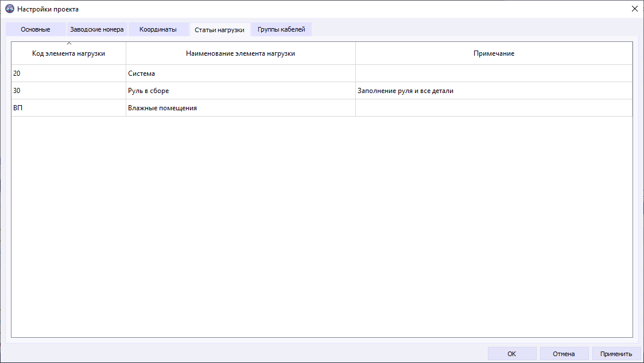Switch to the Координаты tab
644x363 pixels.
pyautogui.click(x=158, y=29)
